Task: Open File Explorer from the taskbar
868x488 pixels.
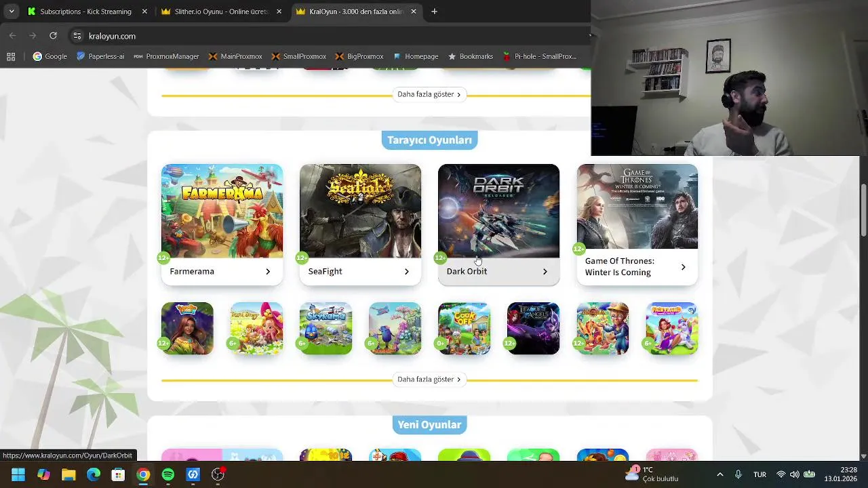Action: (x=68, y=474)
